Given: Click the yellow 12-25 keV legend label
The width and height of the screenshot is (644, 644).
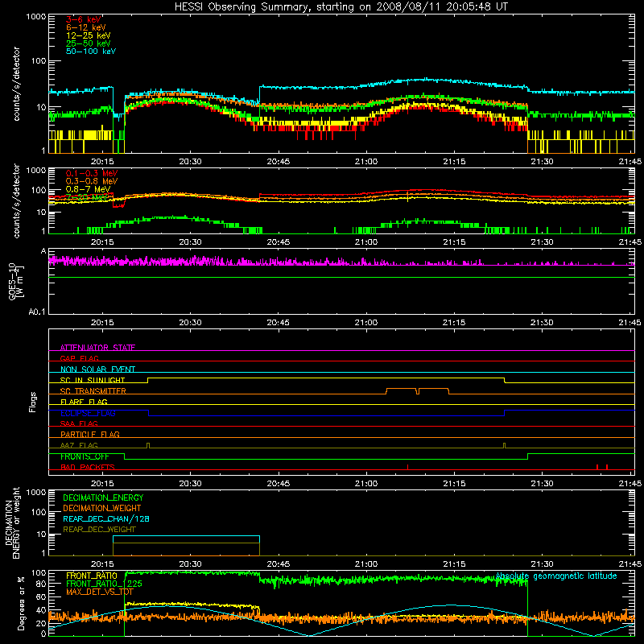Looking at the screenshot, I should pos(89,35).
